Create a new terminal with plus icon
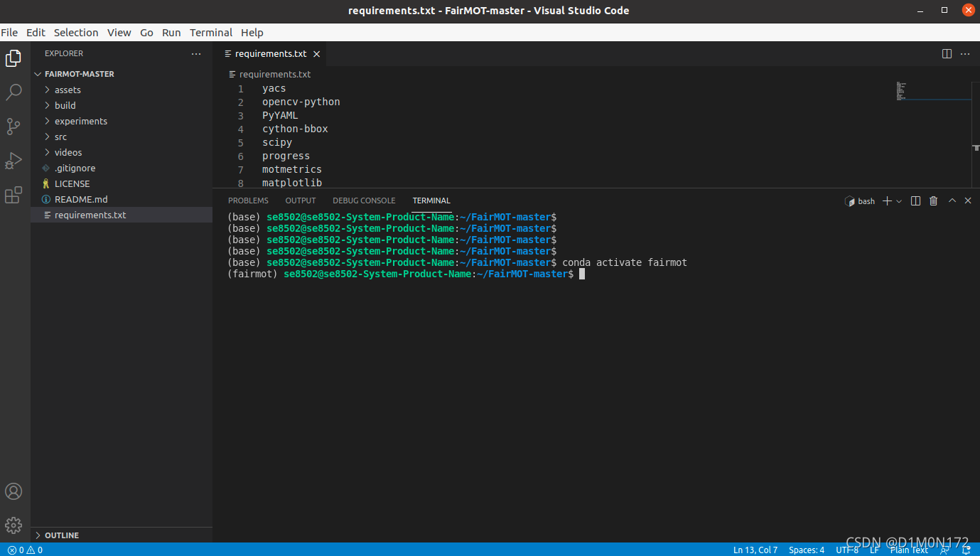Viewport: 980px width, 556px height. (x=887, y=201)
